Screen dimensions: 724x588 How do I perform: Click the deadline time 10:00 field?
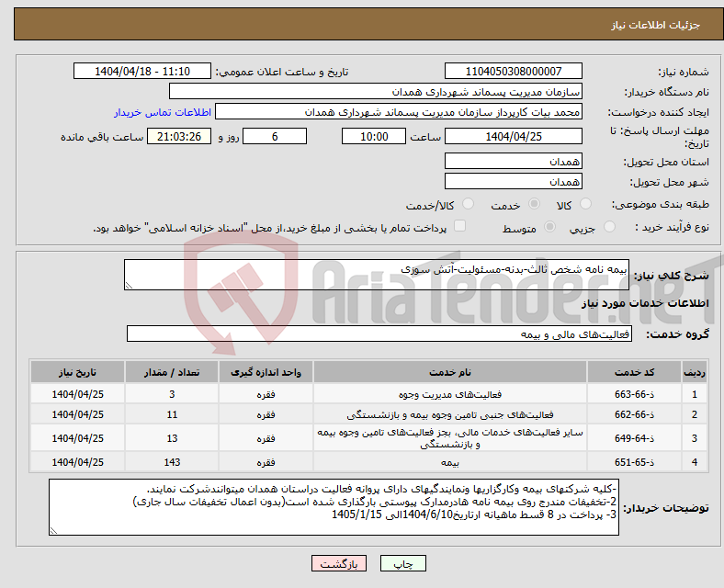click(x=374, y=136)
